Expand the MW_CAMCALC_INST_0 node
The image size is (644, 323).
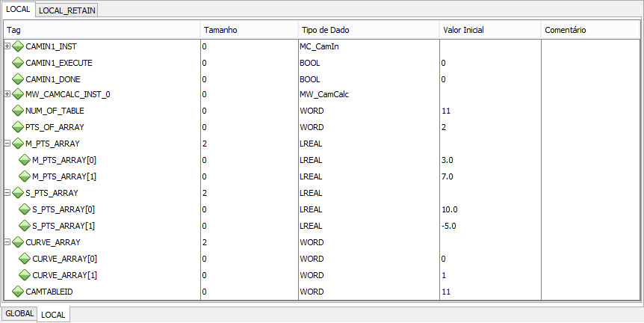[x=7, y=94]
